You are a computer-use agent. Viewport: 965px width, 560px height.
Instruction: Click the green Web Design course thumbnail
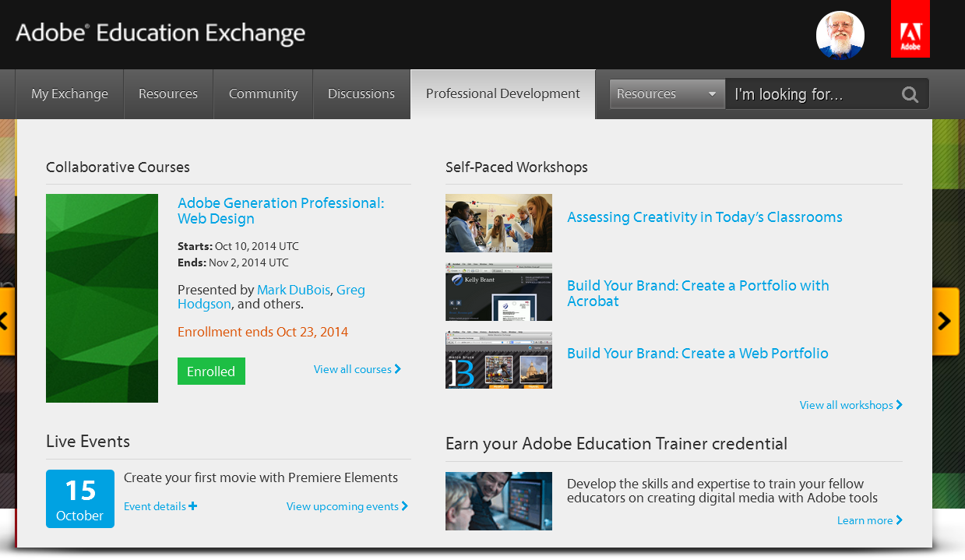tap(102, 298)
